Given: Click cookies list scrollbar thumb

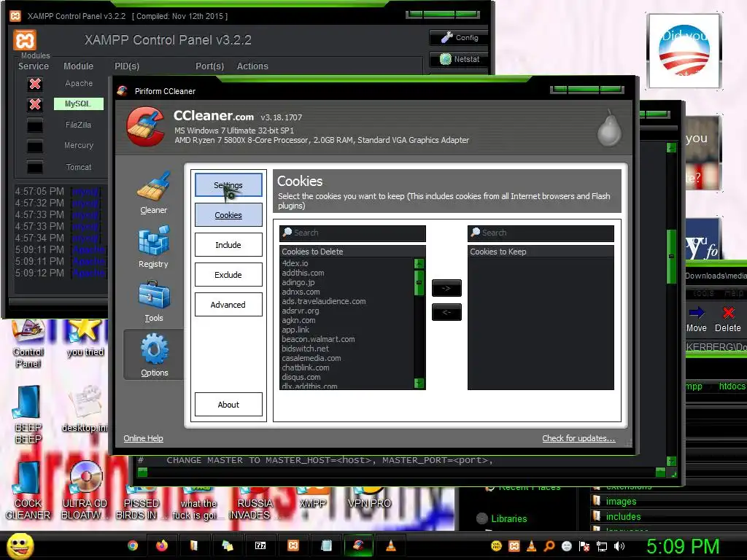Looking at the screenshot, I should click(419, 283).
